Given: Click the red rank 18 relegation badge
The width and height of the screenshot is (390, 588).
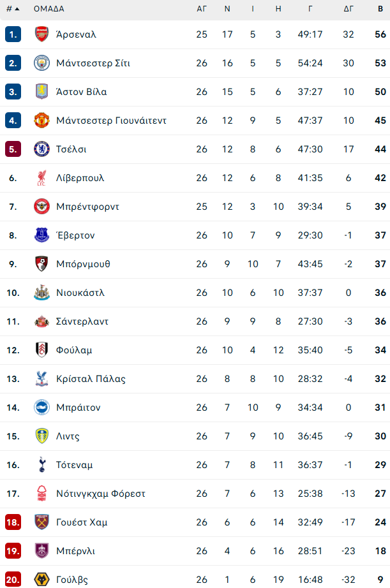Looking at the screenshot, I should pyautogui.click(x=13, y=522).
